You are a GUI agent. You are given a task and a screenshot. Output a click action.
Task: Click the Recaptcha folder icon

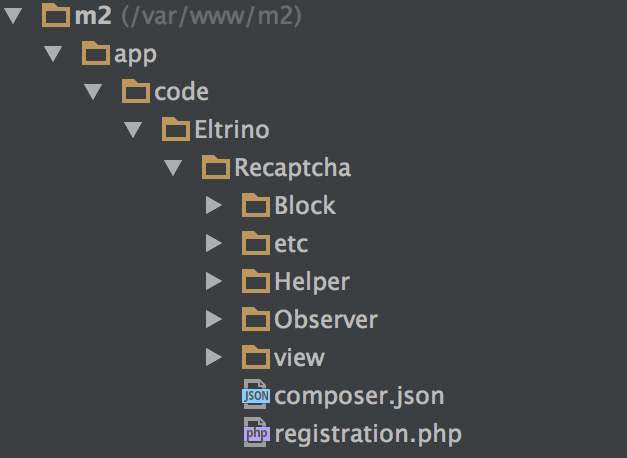[217, 167]
